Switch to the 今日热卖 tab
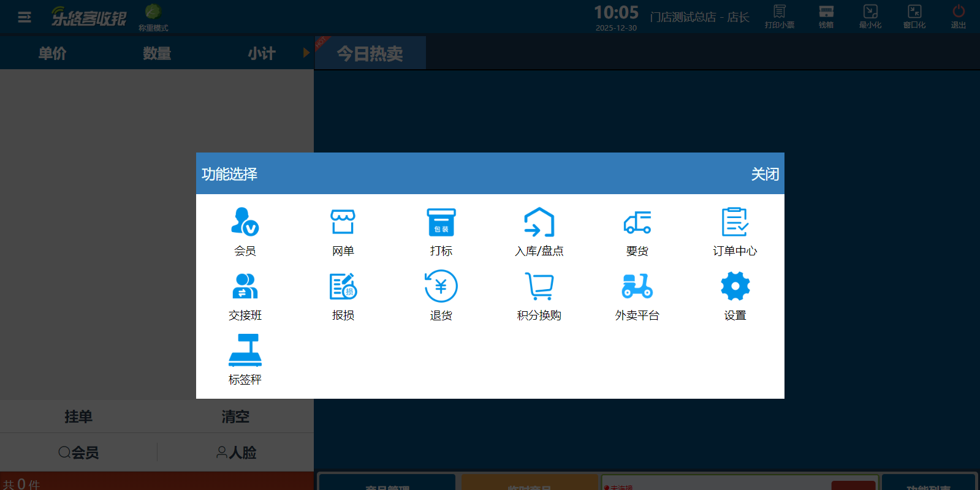Image resolution: width=980 pixels, height=490 pixels. click(370, 53)
